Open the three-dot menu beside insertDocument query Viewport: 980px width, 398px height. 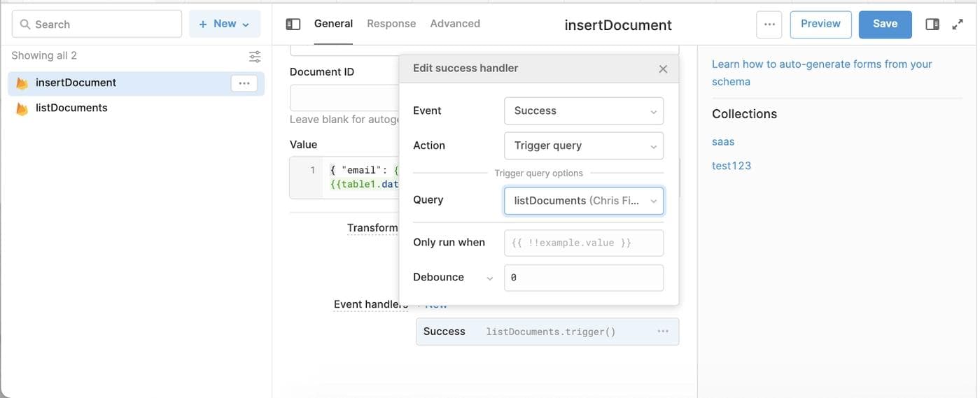244,83
